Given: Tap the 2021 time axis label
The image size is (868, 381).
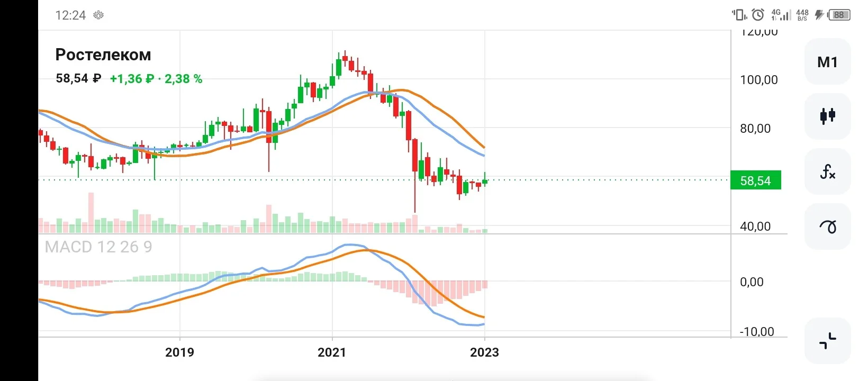Looking at the screenshot, I should pos(332,352).
